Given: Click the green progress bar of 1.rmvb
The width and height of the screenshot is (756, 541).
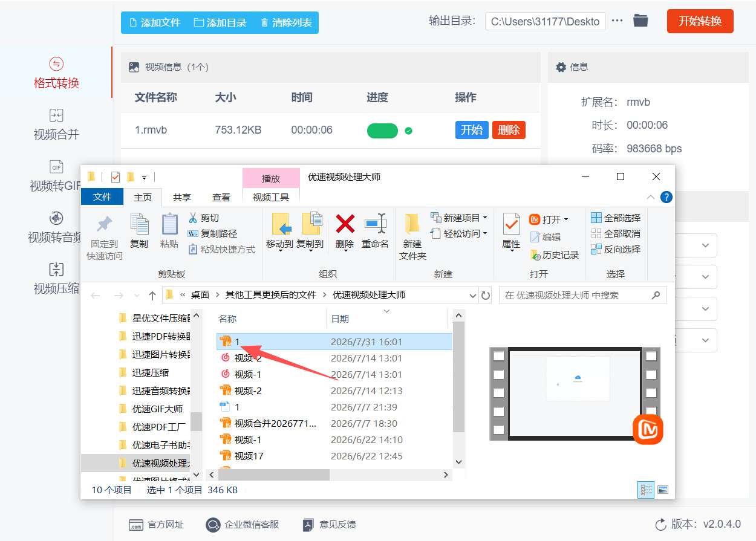Looking at the screenshot, I should tap(382, 131).
